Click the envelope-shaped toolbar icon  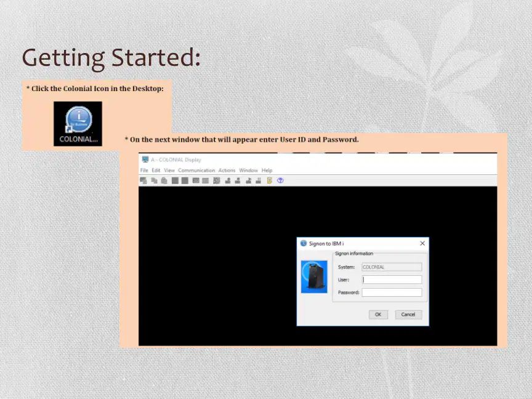(196, 180)
